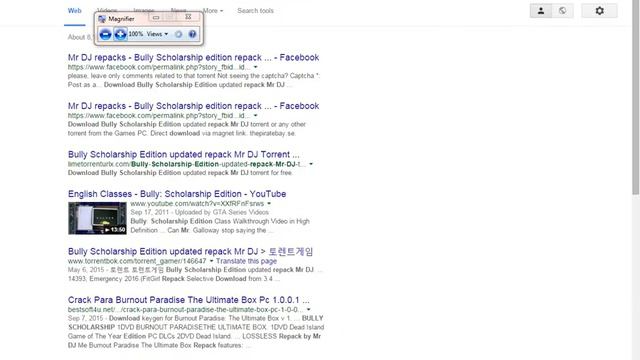
Task: Open the search settings gear icon
Action: (599, 11)
